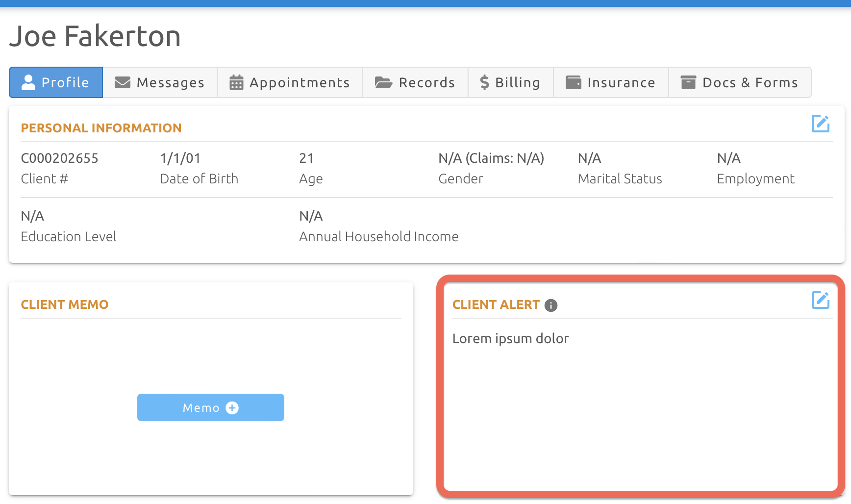Click the edit pencil on Client Alert
The width and height of the screenshot is (851, 504).
(821, 300)
